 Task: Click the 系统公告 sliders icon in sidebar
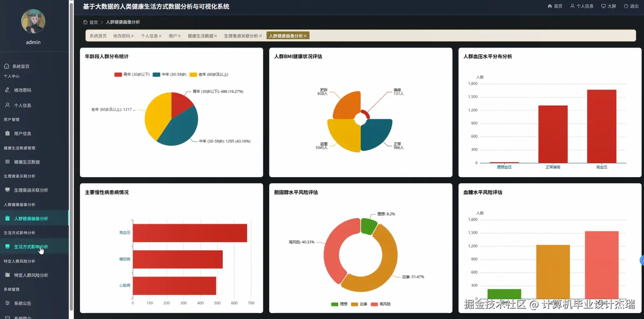point(7,303)
